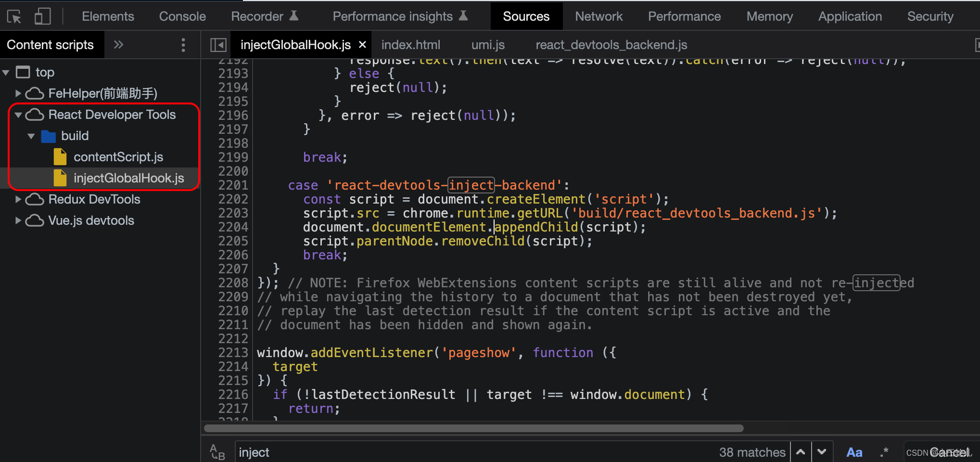Screen dimensions: 980x462
Task: Click the show more panels chevron
Action: pos(118,44)
